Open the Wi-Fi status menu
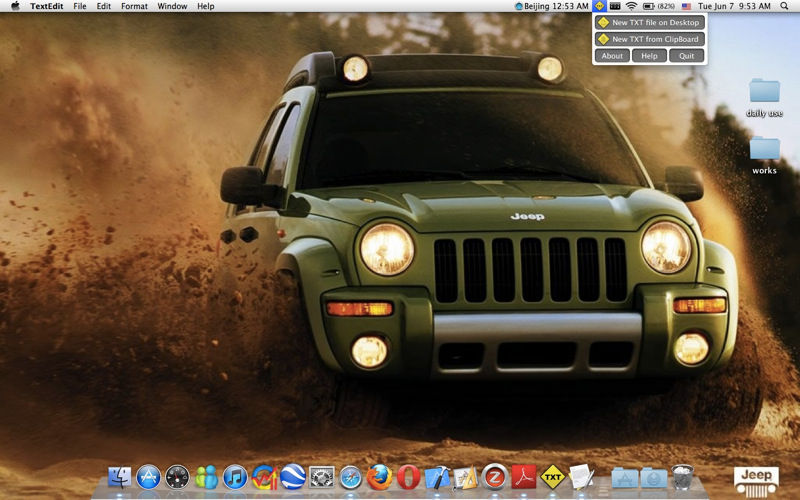Screen dimensions: 800x500 tap(632, 6)
